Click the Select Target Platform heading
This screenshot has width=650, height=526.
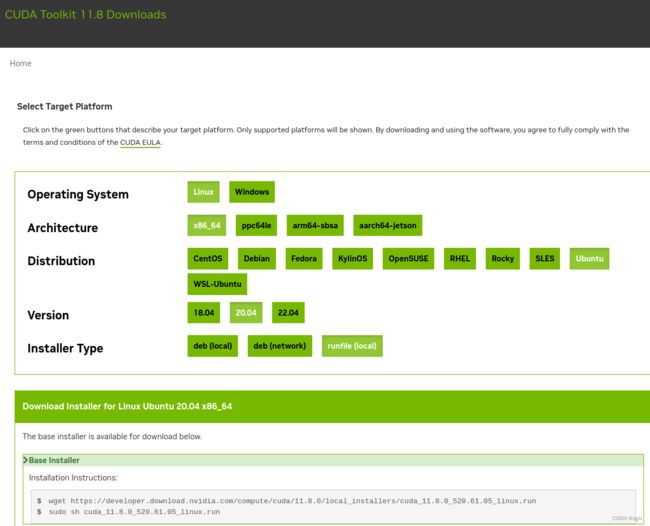64,107
